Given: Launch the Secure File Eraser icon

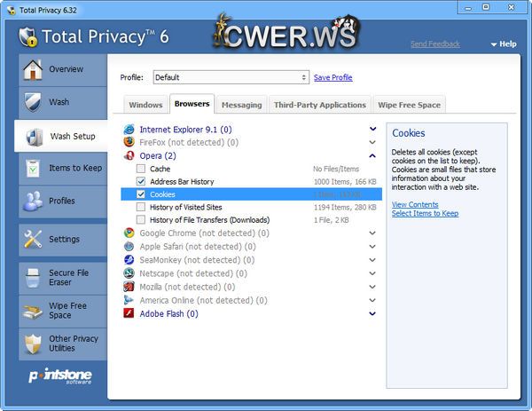Looking at the screenshot, I should (33, 278).
